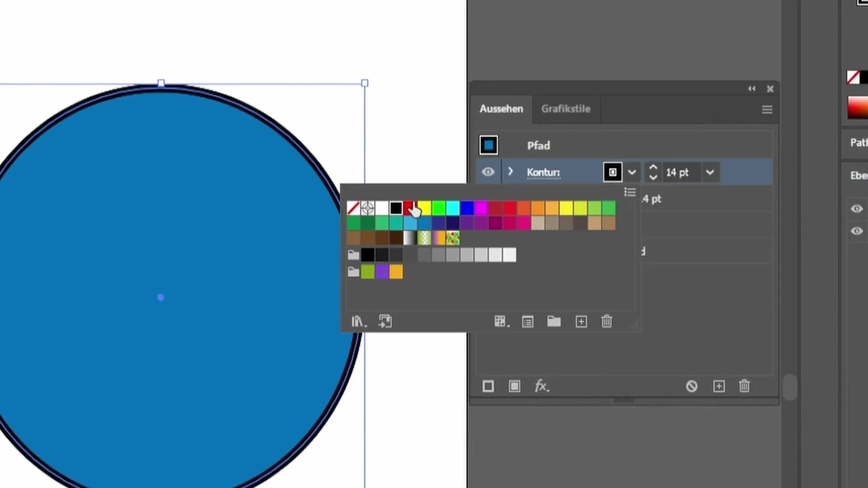Screen dimensions: 868x488
Task: Click the stroke color swatch icon in Kontur
Action: pos(612,172)
